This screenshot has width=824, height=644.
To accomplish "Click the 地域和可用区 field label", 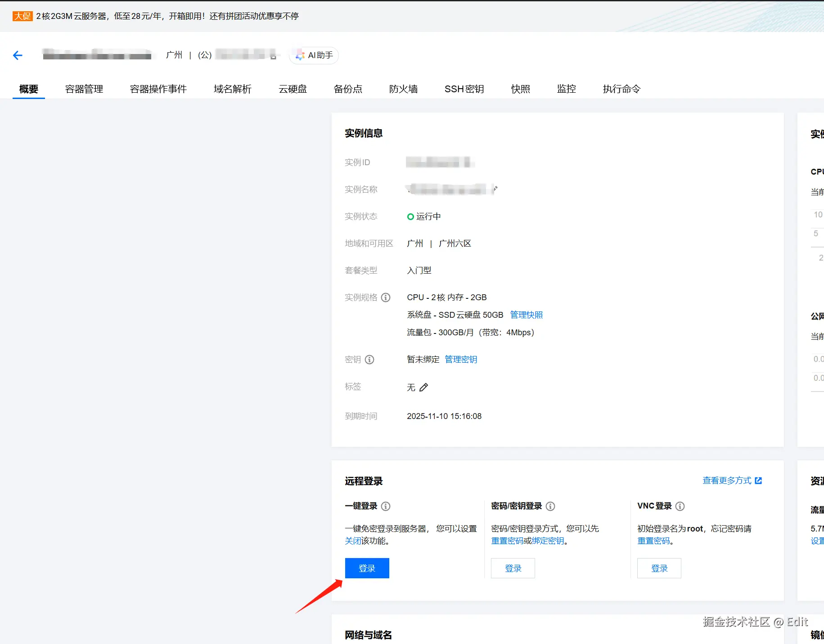I will pyautogui.click(x=369, y=243).
